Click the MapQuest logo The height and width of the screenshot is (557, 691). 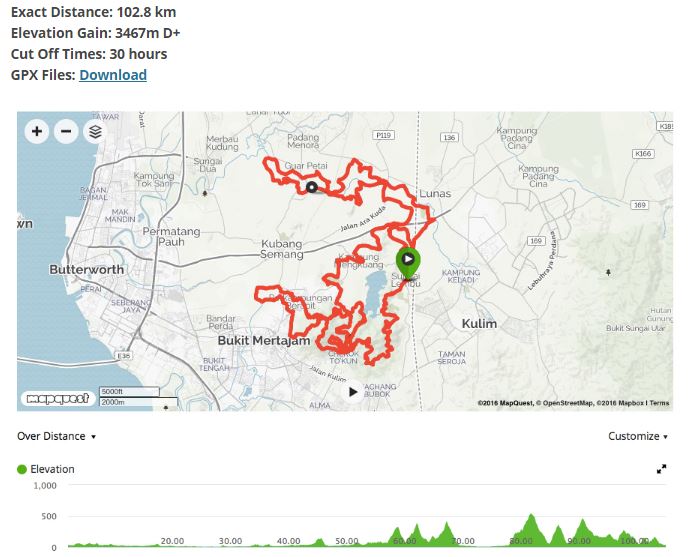point(58,399)
